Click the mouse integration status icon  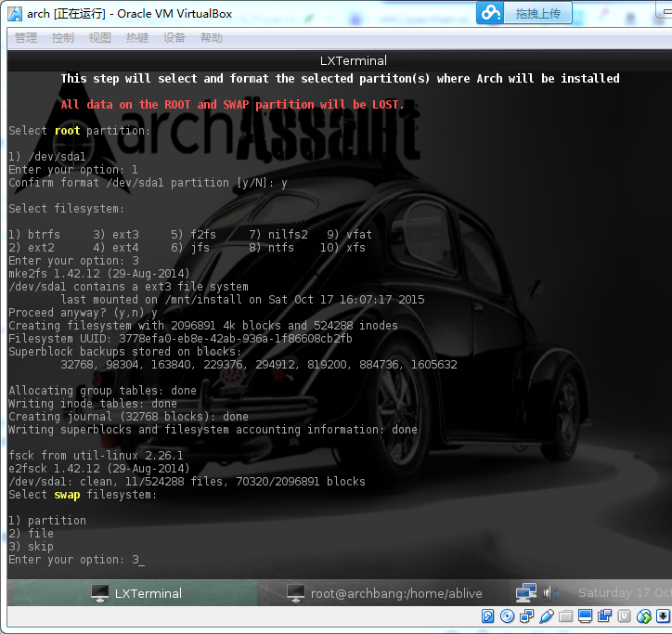(x=644, y=616)
